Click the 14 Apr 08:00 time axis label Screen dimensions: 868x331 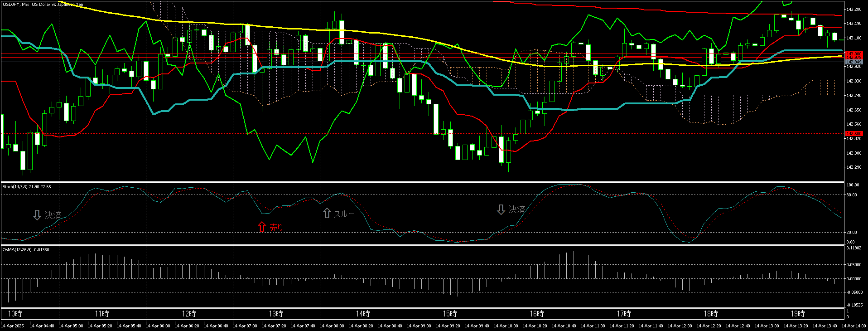(x=332, y=326)
